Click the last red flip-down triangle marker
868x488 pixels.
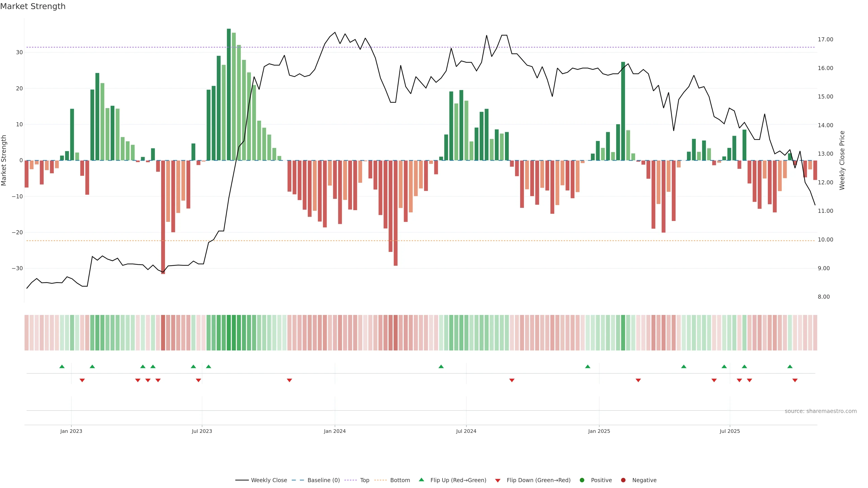click(x=795, y=380)
